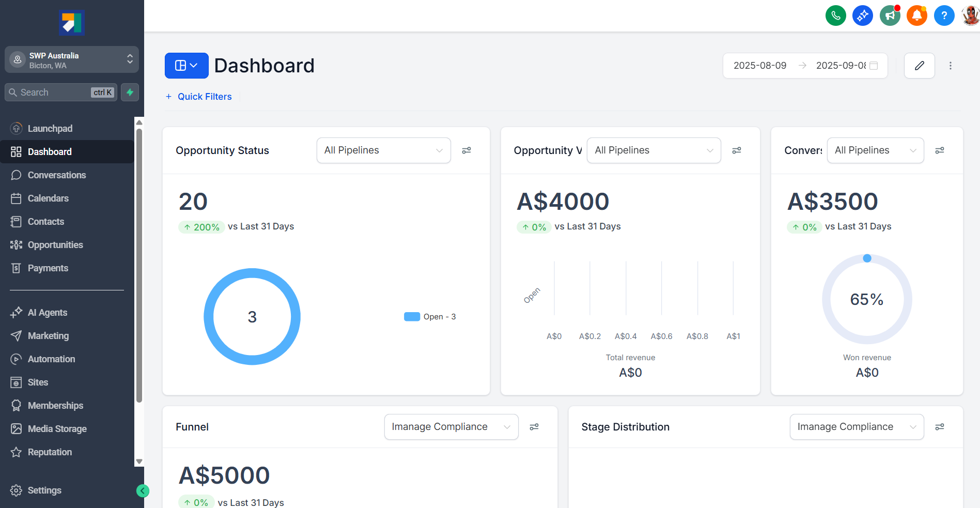Click the 2025-08-09 start date field

(759, 66)
